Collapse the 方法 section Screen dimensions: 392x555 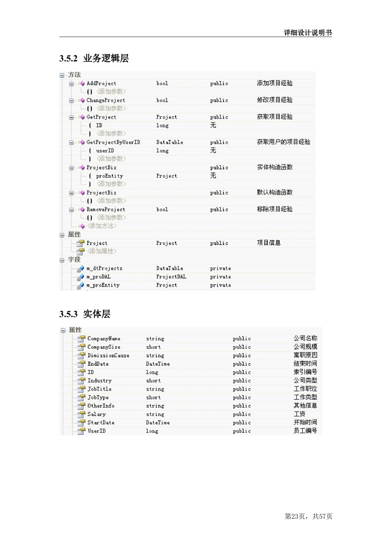(62, 75)
